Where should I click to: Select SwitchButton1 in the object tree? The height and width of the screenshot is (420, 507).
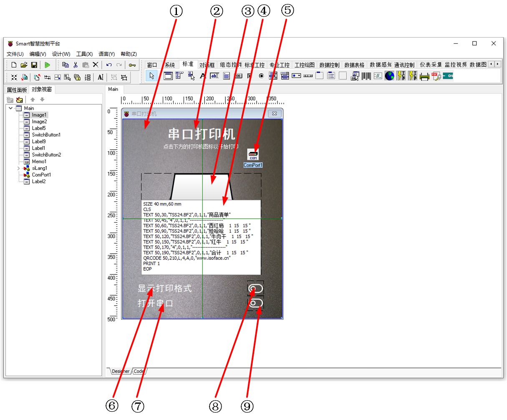point(46,135)
